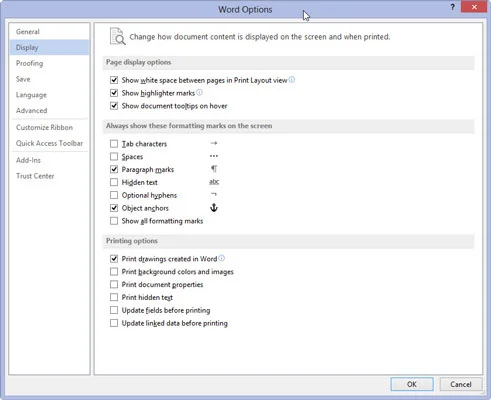Tick Update fields before printing
This screenshot has height=400, width=491.
click(x=114, y=310)
